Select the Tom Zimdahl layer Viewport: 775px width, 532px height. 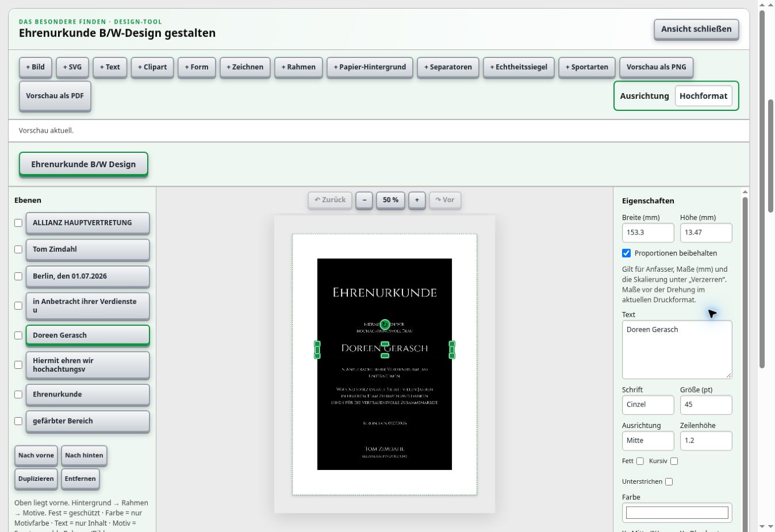pos(87,249)
